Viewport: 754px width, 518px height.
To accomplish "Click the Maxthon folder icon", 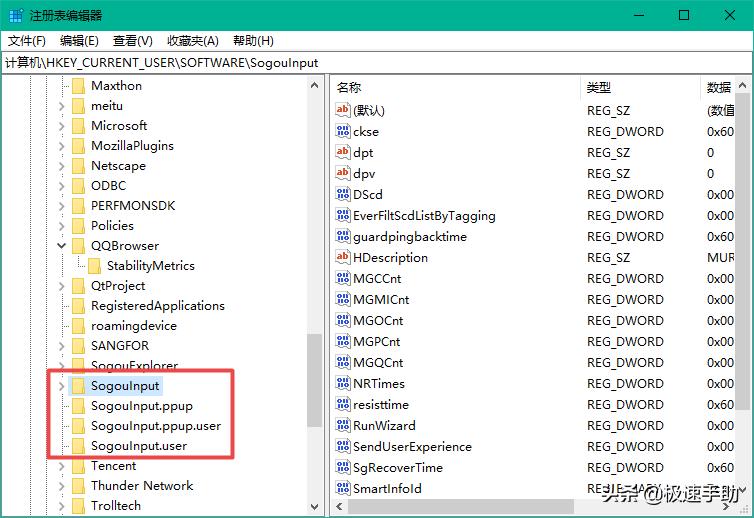I will click(78, 86).
